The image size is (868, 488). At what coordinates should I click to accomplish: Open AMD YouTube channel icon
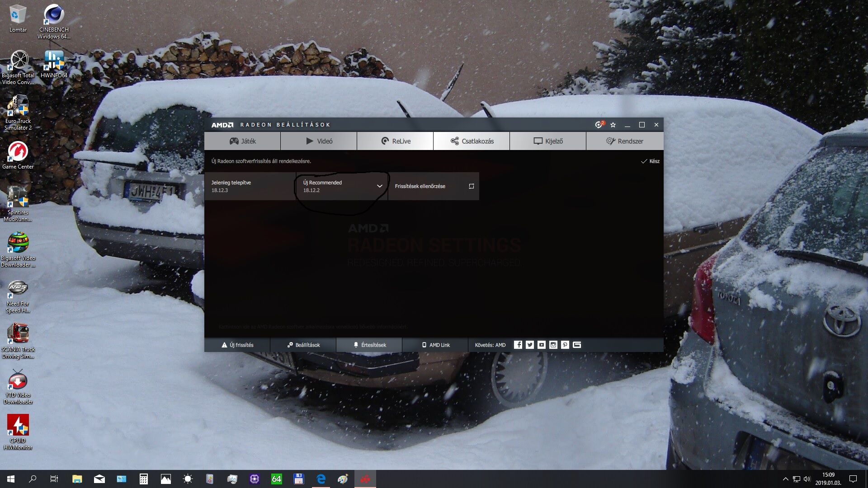tap(542, 345)
